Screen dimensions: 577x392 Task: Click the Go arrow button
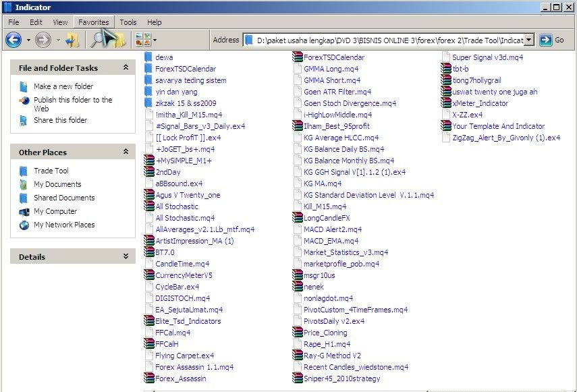tap(546, 40)
